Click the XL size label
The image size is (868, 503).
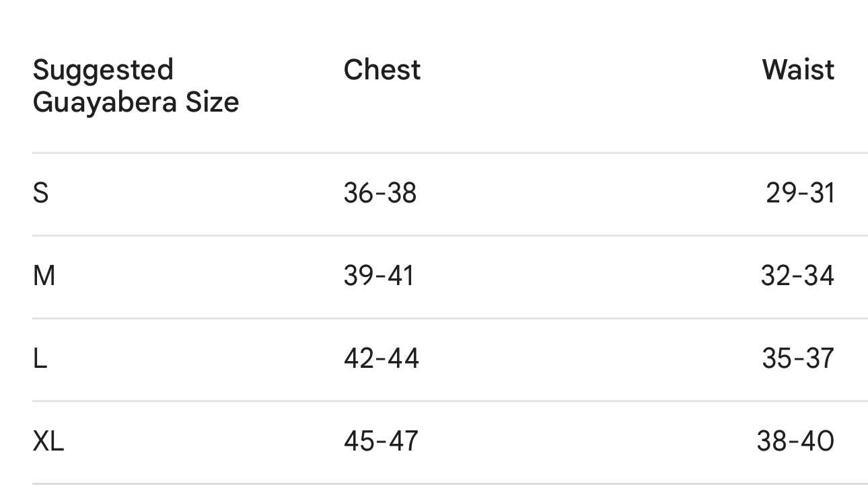click(x=48, y=442)
